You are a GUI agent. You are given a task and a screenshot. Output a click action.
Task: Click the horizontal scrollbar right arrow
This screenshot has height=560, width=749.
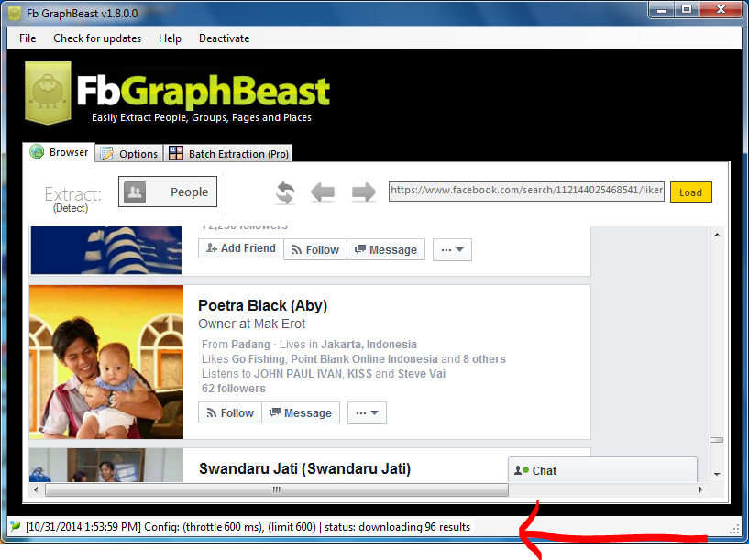pyautogui.click(x=700, y=489)
